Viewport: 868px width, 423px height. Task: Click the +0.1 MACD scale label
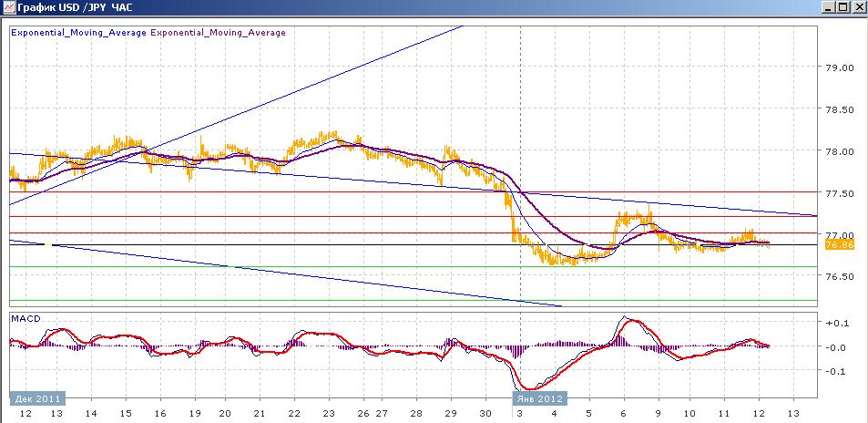tap(836, 324)
